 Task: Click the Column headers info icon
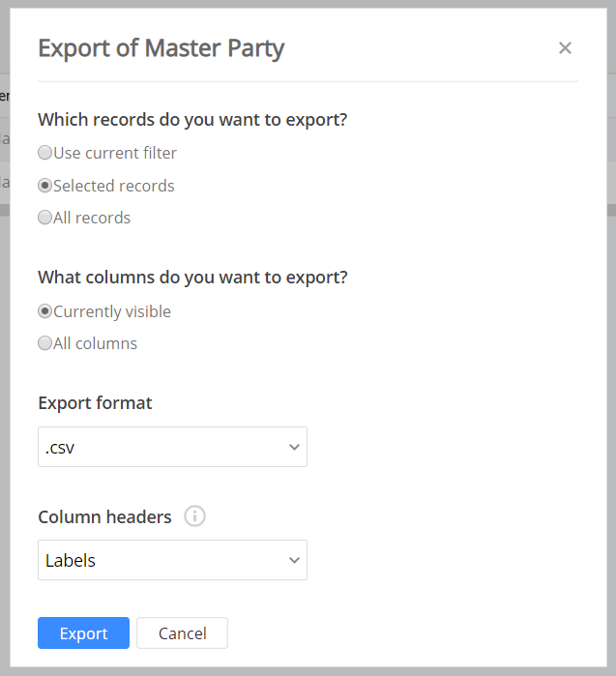point(194,516)
